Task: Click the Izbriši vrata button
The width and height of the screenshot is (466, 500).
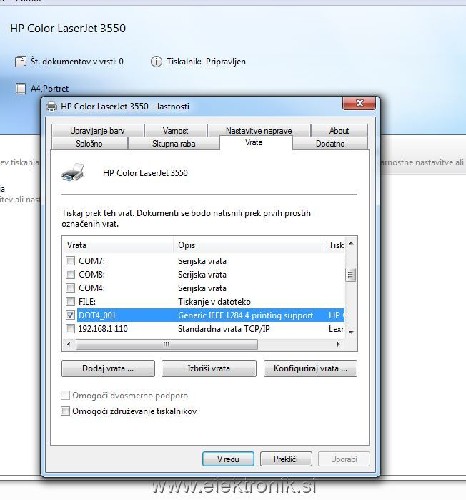Action: [209, 368]
